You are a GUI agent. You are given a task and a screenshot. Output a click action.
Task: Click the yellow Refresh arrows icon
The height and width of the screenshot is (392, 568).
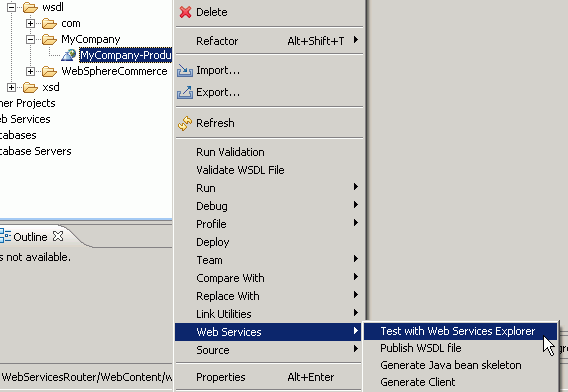185,123
